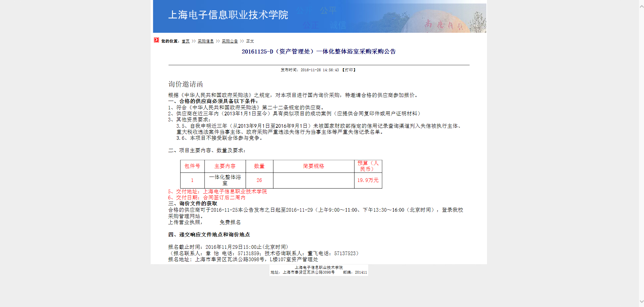Open the 采购信息 breadcrumb link
The width and height of the screenshot is (644, 307).
(x=206, y=41)
